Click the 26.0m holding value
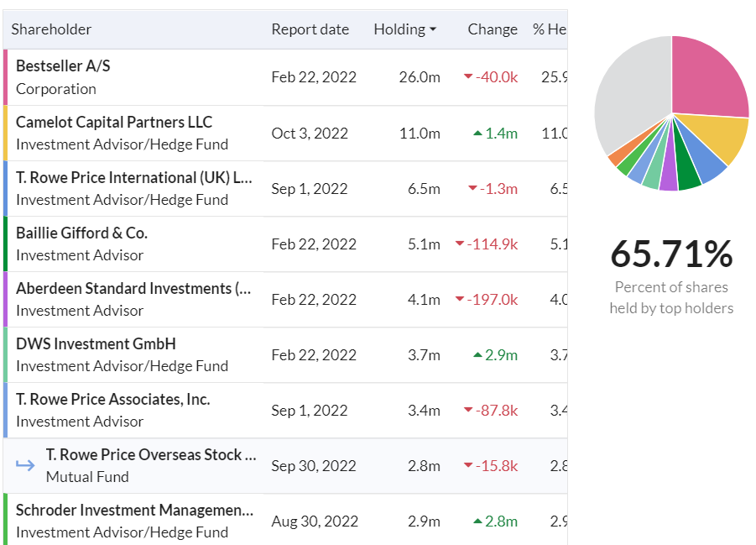 click(x=420, y=77)
